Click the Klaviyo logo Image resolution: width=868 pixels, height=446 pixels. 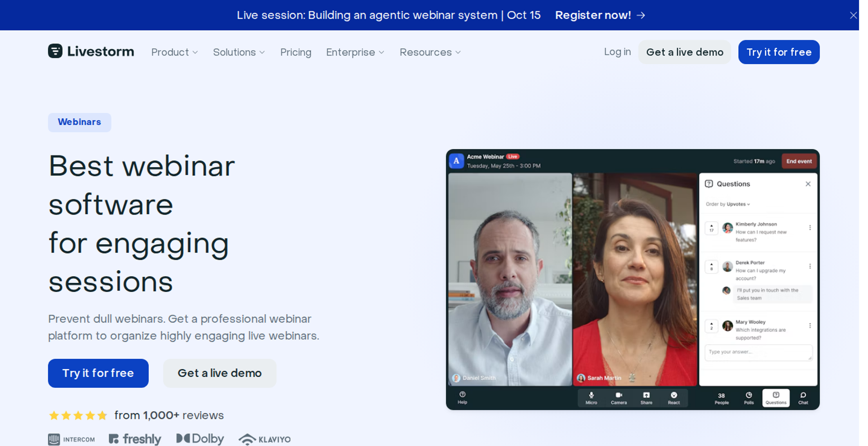pyautogui.click(x=264, y=439)
